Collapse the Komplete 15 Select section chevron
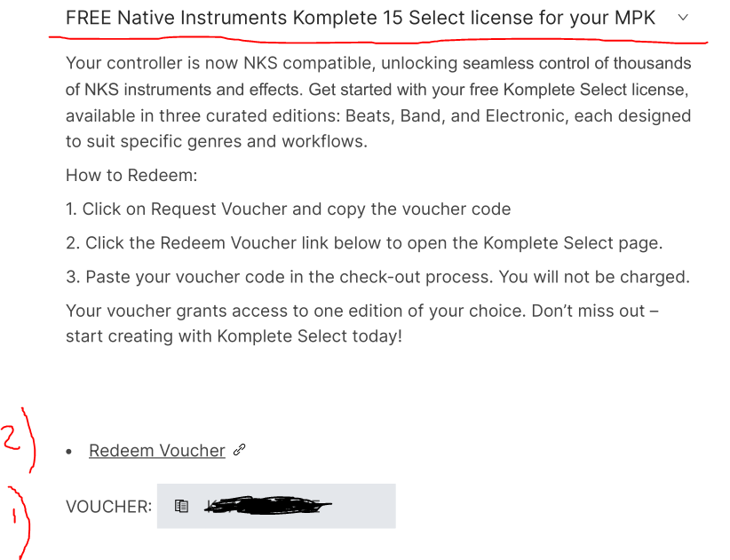The height and width of the screenshot is (560, 730). pos(683,18)
